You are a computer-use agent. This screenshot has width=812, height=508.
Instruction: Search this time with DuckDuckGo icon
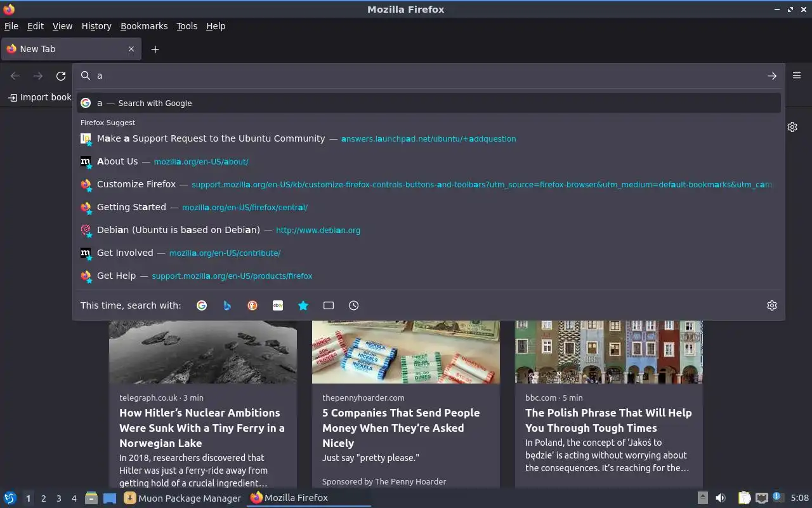pyautogui.click(x=252, y=305)
